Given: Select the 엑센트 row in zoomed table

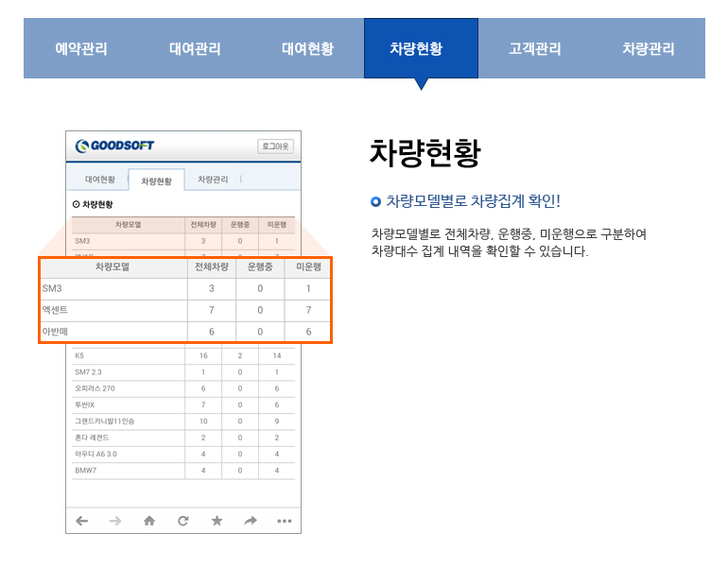Looking at the screenshot, I should (x=185, y=310).
